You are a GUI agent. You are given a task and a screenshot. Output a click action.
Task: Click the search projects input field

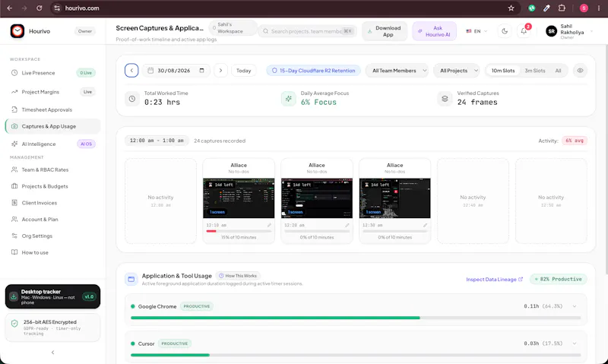pyautogui.click(x=308, y=31)
